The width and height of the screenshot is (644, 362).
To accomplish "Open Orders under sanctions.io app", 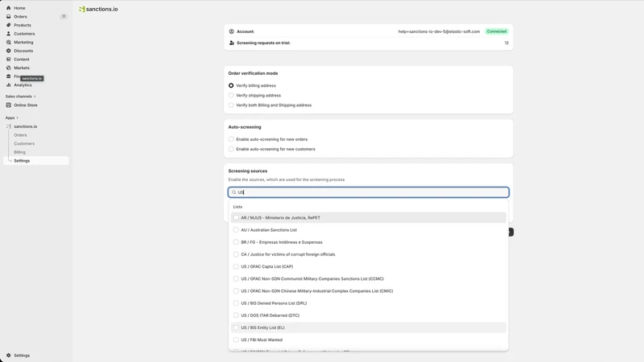I will point(21,135).
